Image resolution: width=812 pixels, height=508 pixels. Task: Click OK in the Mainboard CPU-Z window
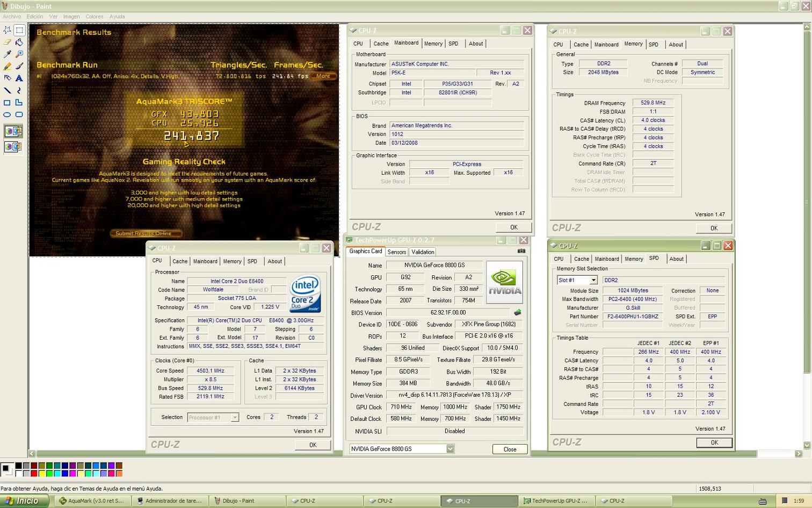[x=514, y=227]
